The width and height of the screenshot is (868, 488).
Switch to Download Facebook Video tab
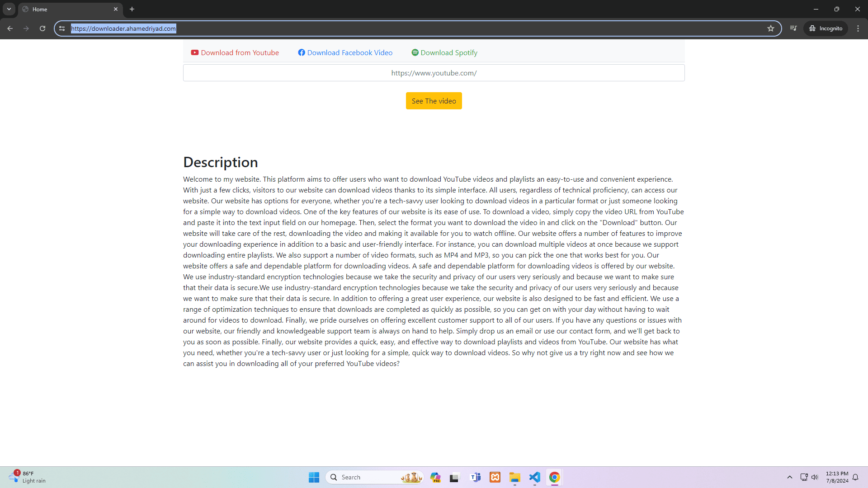coord(345,53)
